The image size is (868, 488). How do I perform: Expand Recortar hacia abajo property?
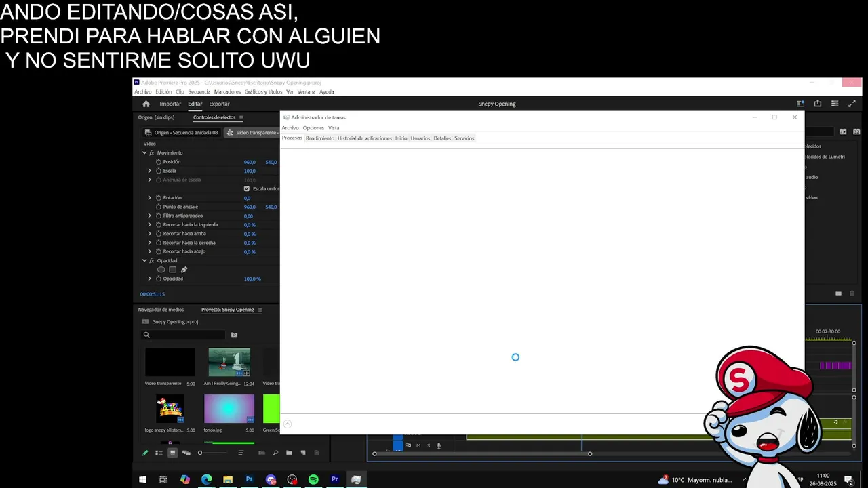coord(150,251)
